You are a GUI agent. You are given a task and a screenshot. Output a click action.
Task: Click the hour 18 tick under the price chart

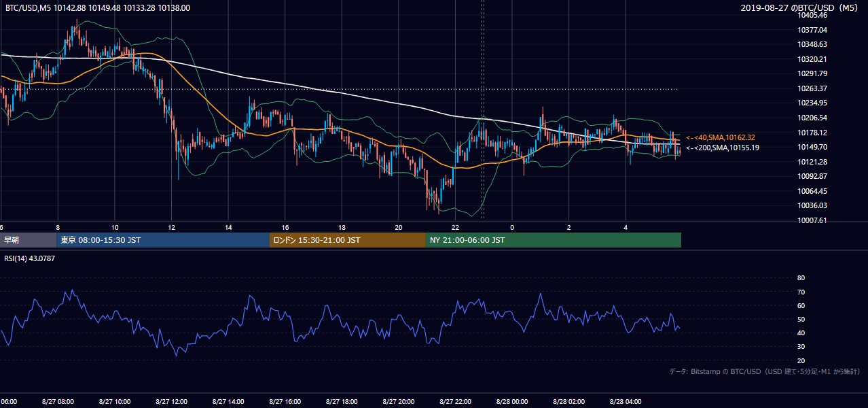342,227
